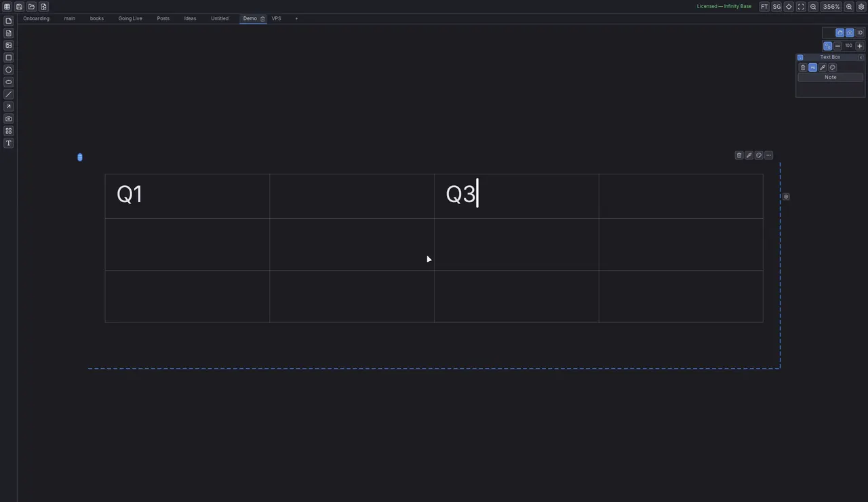
Task: Click the save disk icon
Action: (x=19, y=7)
